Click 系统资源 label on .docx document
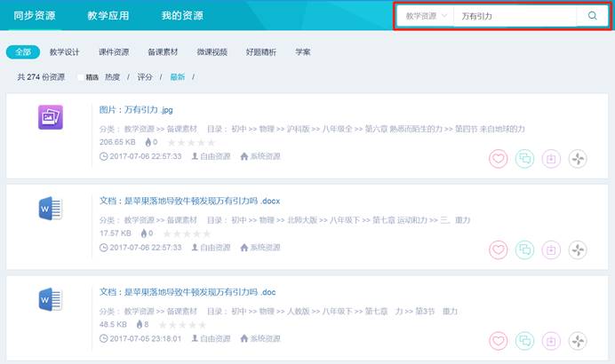 265,248
